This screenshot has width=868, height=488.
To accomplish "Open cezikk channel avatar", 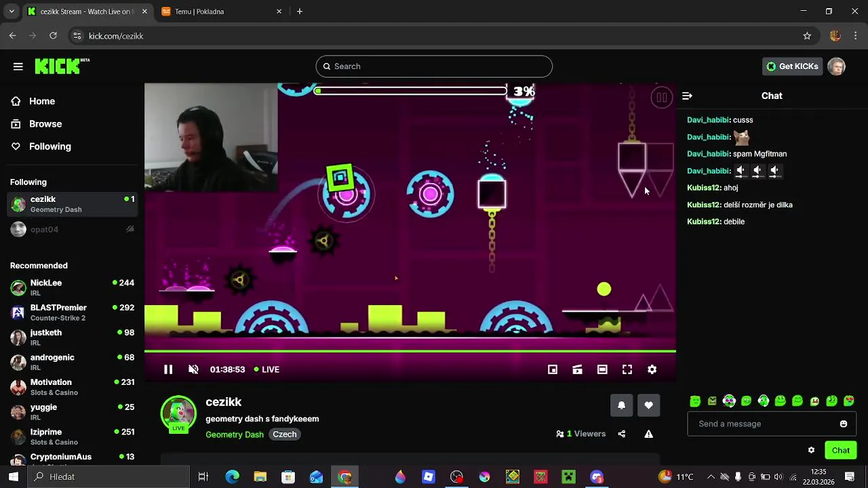I will (178, 413).
